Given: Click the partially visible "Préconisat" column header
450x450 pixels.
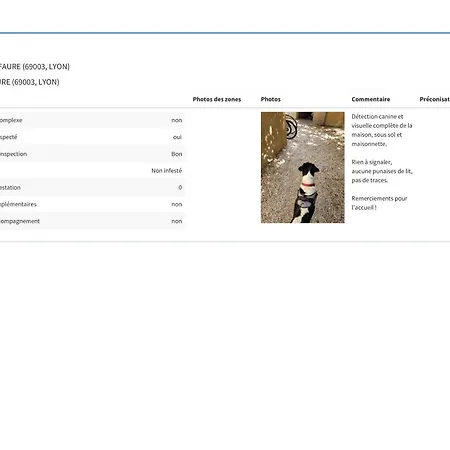Looking at the screenshot, I should click(x=435, y=99).
